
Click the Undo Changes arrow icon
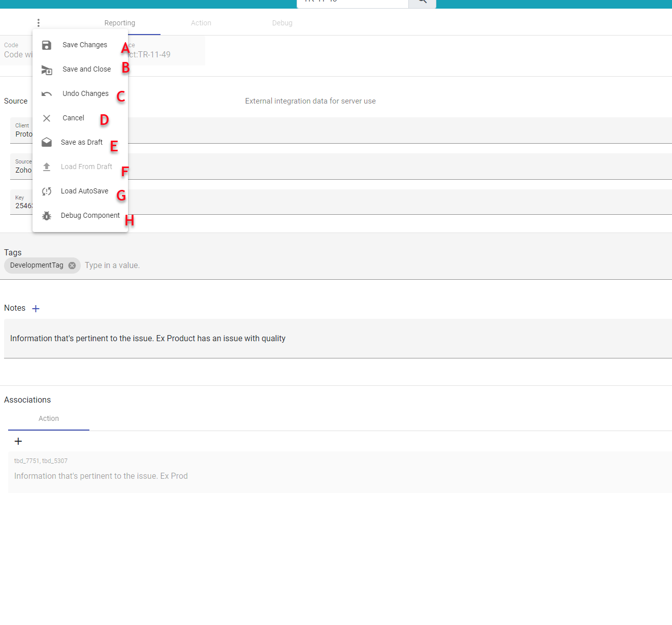coord(47,94)
